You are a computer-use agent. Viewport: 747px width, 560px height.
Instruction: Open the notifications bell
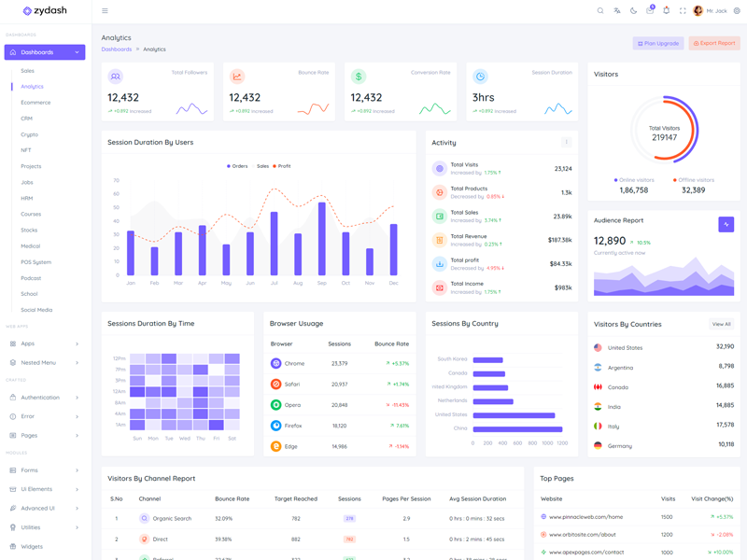coord(666,11)
